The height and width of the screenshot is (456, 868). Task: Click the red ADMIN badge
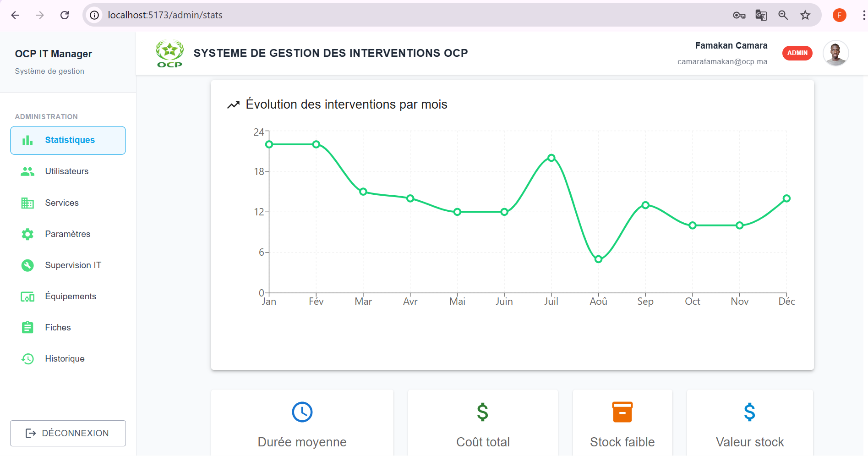tap(797, 53)
